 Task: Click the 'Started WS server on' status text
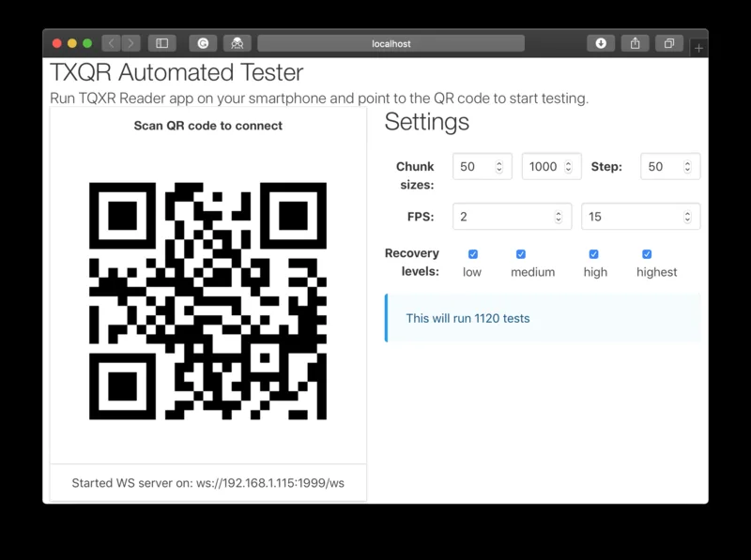click(207, 483)
